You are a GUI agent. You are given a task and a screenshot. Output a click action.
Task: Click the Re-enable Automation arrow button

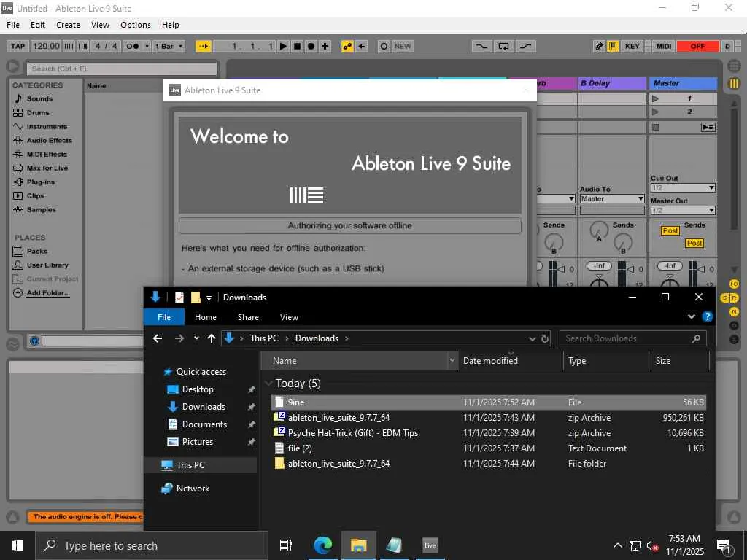[x=362, y=46]
